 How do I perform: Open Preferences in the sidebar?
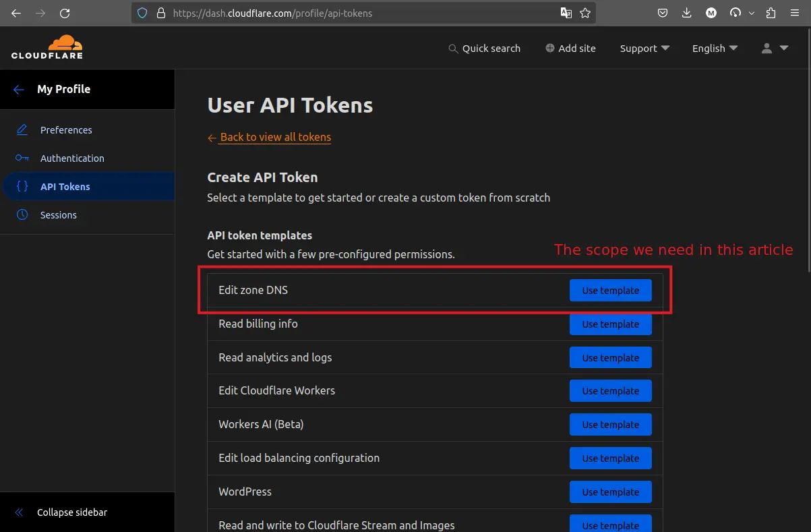click(x=66, y=130)
